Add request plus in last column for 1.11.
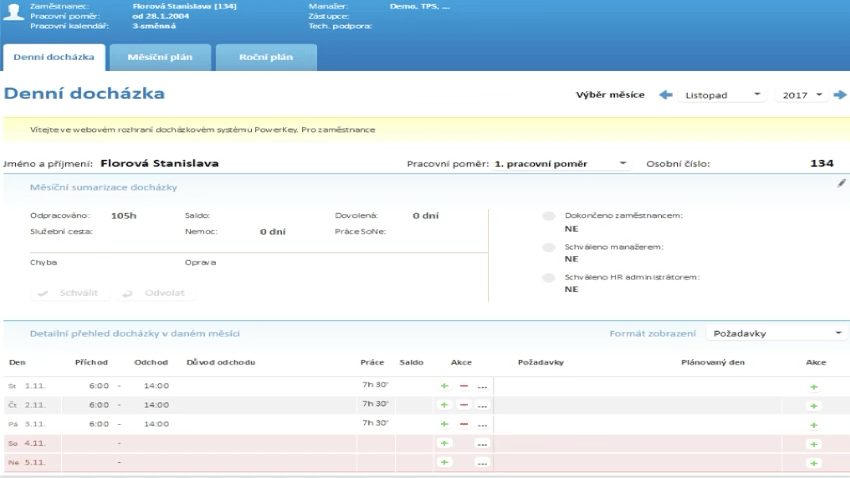The height and width of the screenshot is (478, 850). point(814,387)
